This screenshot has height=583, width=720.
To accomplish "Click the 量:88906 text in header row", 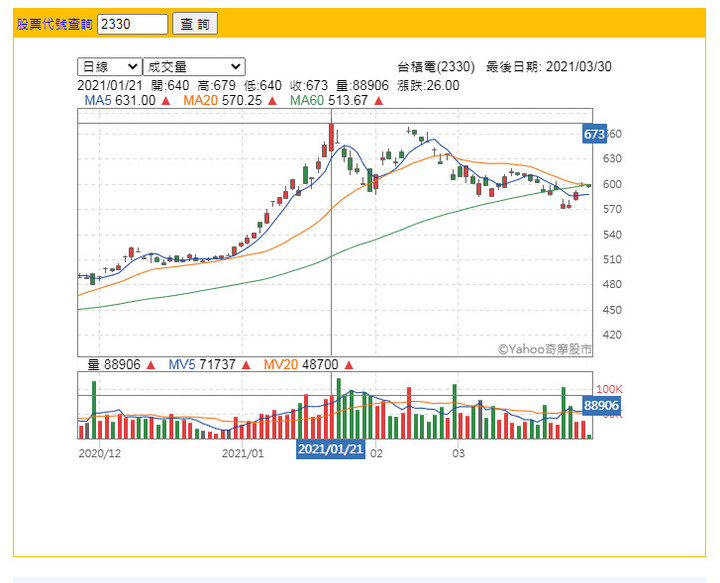I will (x=362, y=85).
